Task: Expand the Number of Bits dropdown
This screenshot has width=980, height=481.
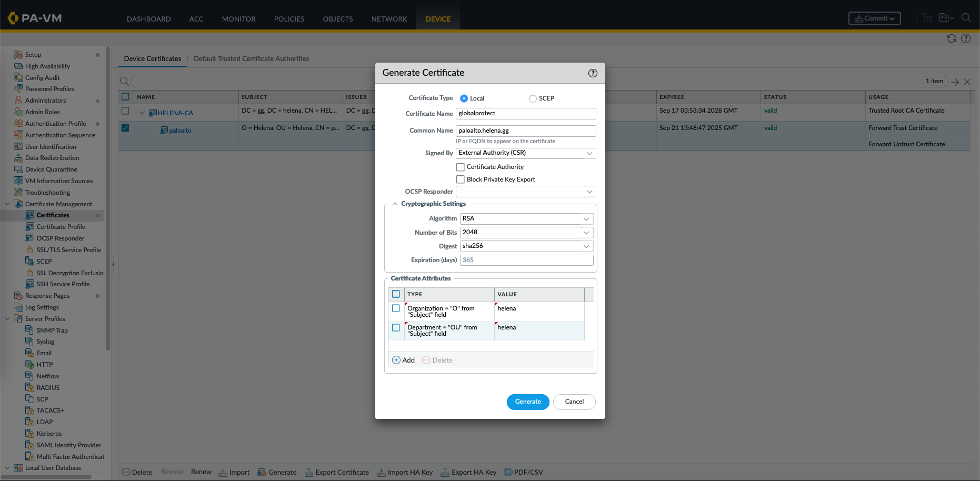Action: (x=586, y=233)
